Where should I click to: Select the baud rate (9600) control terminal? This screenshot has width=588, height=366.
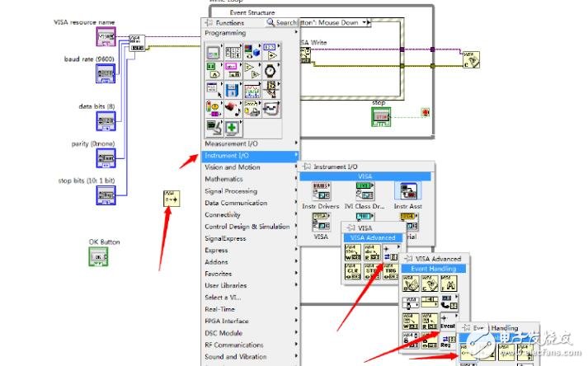pyautogui.click(x=106, y=74)
